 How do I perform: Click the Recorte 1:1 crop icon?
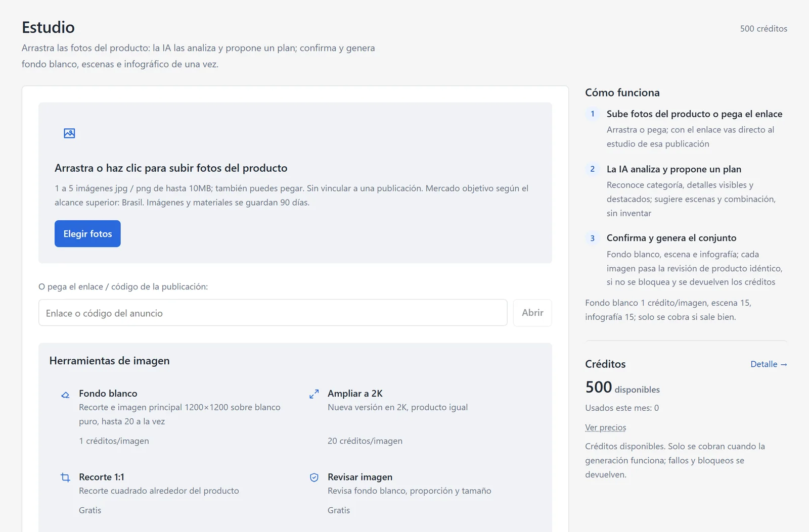pos(65,477)
